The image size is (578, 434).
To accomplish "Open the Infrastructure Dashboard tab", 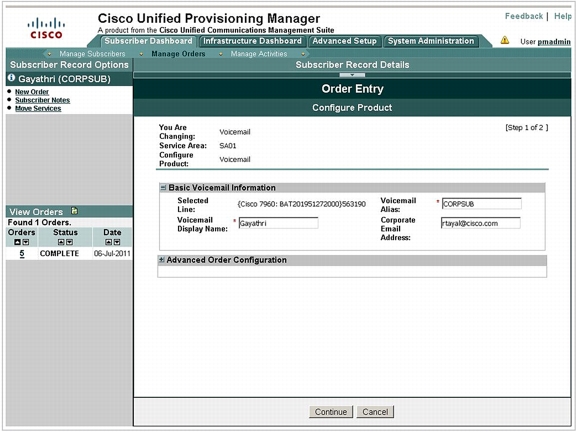I will [x=253, y=41].
